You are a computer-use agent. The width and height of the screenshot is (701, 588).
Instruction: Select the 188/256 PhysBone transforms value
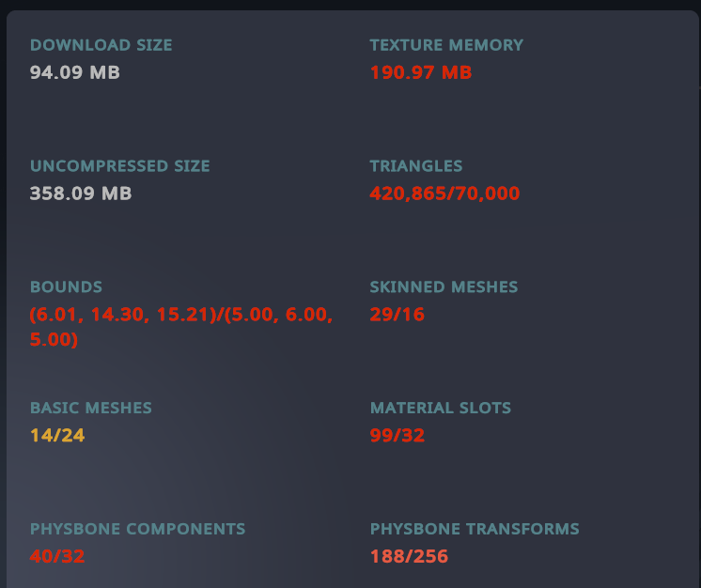[x=409, y=557]
